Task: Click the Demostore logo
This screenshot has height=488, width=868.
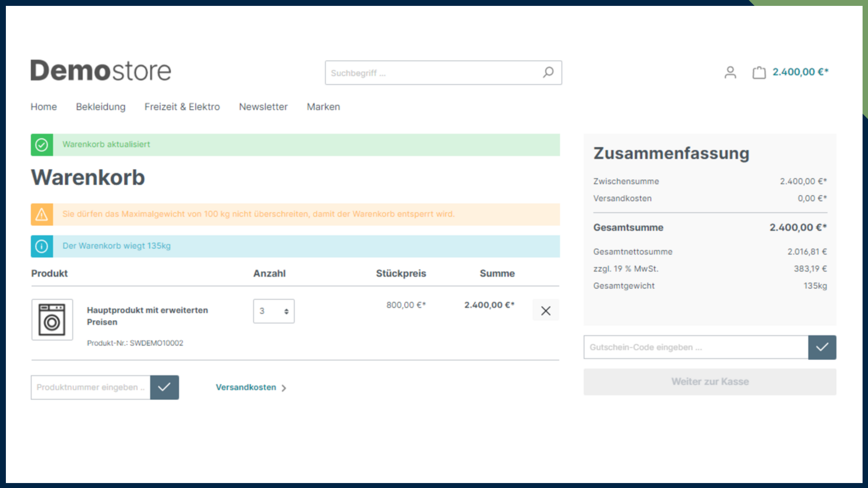Action: click(100, 70)
